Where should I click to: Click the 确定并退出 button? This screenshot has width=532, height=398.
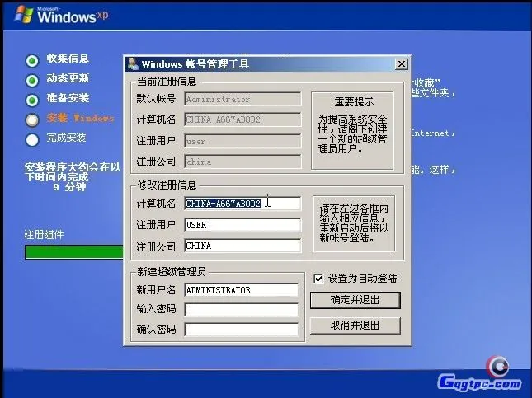tap(355, 300)
